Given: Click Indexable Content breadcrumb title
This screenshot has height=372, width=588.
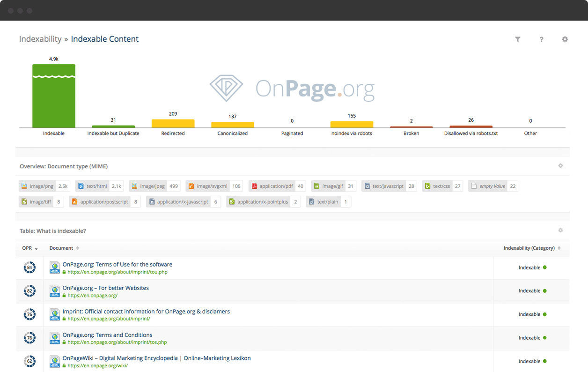Looking at the screenshot, I should tap(105, 39).
